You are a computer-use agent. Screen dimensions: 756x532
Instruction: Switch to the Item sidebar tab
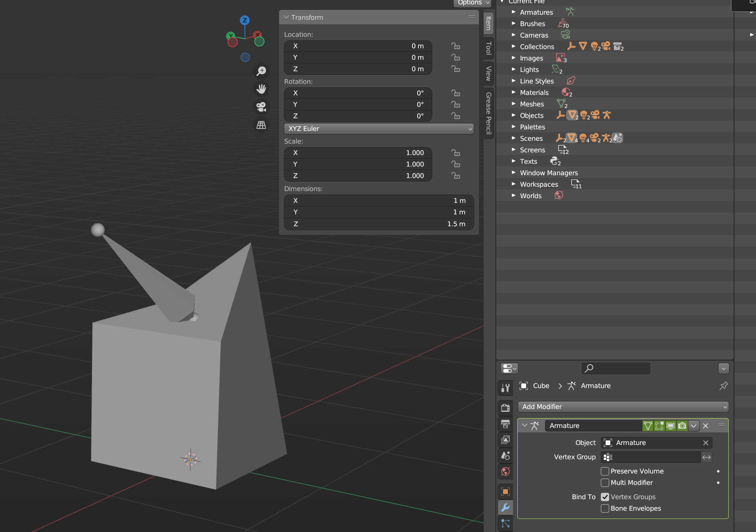tap(488, 23)
